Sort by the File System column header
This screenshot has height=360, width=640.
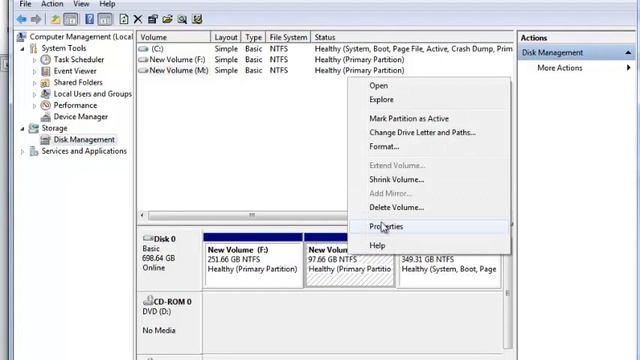tap(288, 37)
